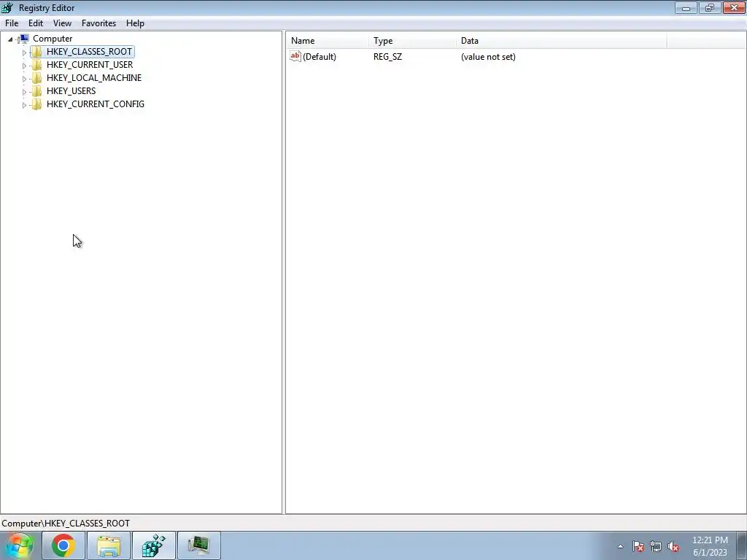Sort by the Name column header

click(x=328, y=41)
